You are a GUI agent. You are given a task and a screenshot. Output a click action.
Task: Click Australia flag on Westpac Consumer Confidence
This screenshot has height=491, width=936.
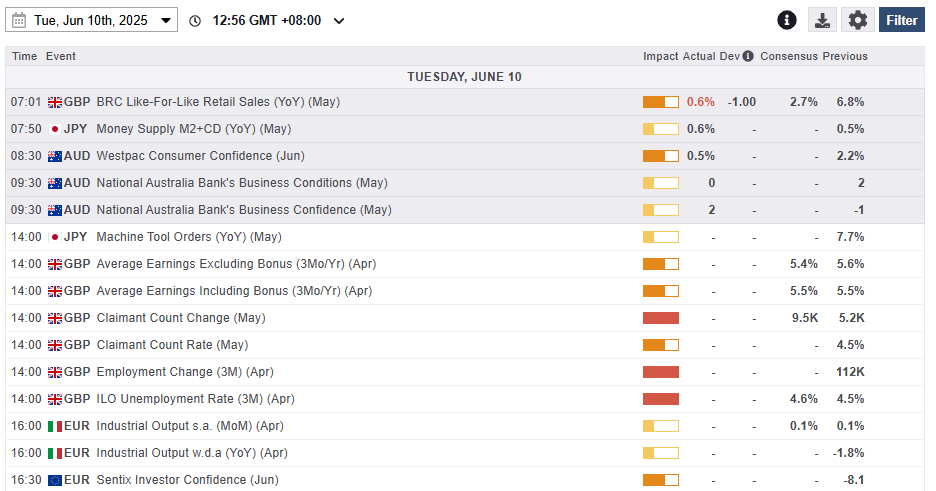click(54, 156)
